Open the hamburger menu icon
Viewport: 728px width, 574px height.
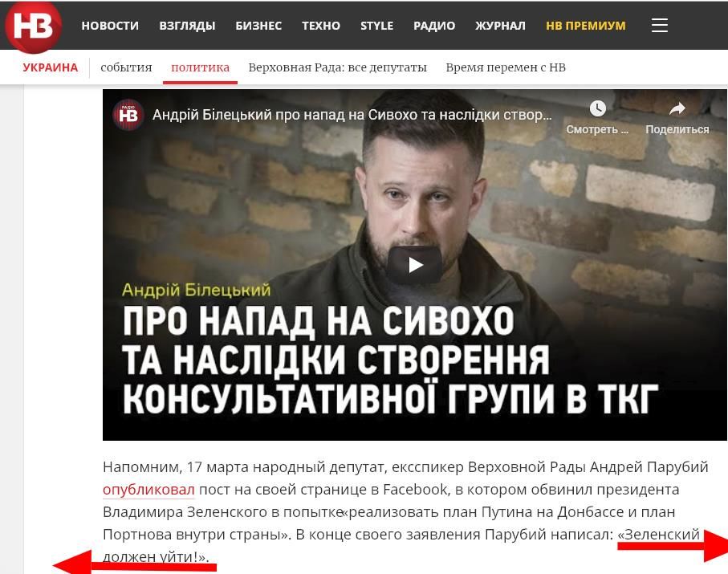[x=659, y=26]
